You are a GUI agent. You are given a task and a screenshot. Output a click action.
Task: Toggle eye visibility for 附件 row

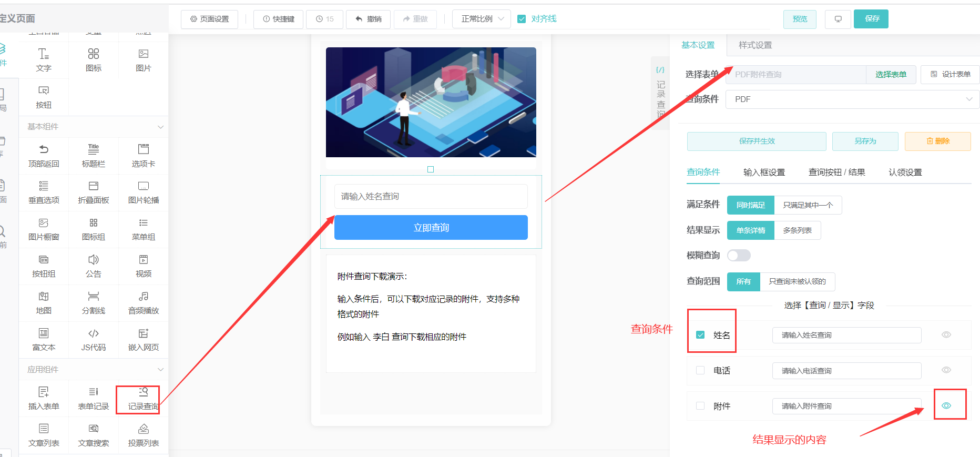point(946,405)
